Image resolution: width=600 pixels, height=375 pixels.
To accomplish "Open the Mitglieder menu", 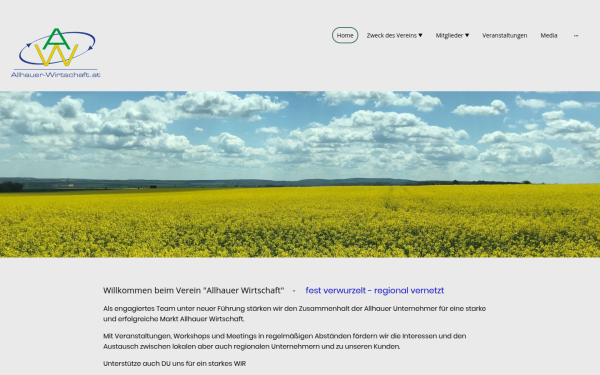I will (449, 35).
